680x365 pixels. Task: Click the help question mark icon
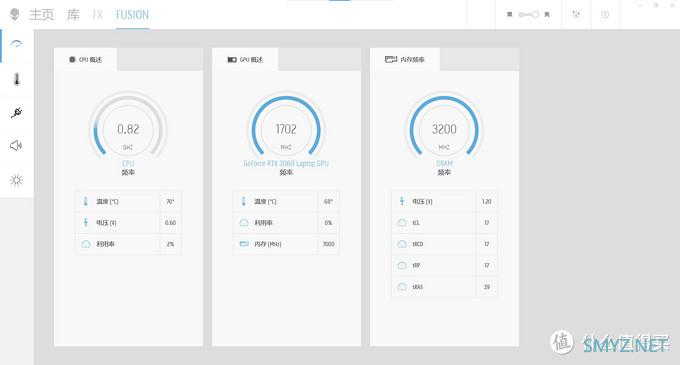pyautogui.click(x=605, y=14)
